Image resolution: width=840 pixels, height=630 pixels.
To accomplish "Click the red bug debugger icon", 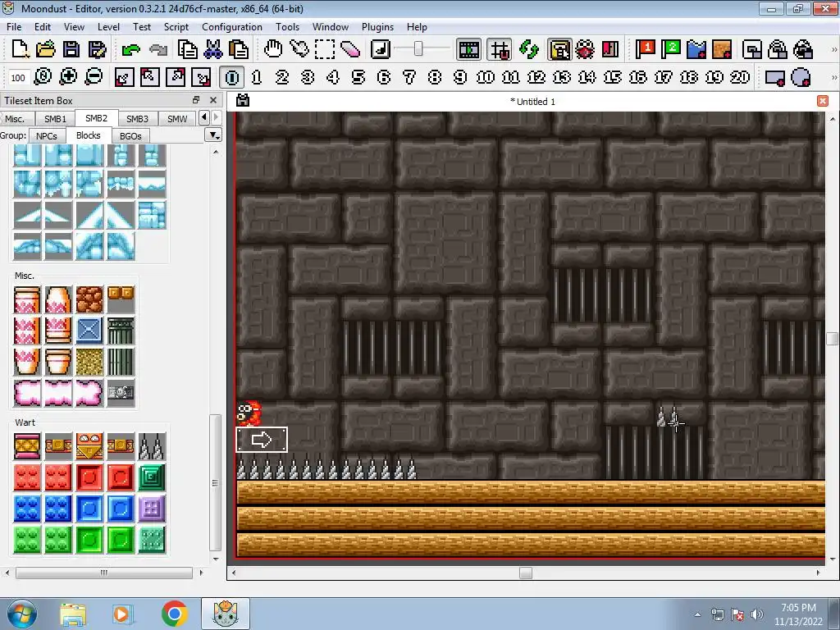I will click(x=585, y=49).
